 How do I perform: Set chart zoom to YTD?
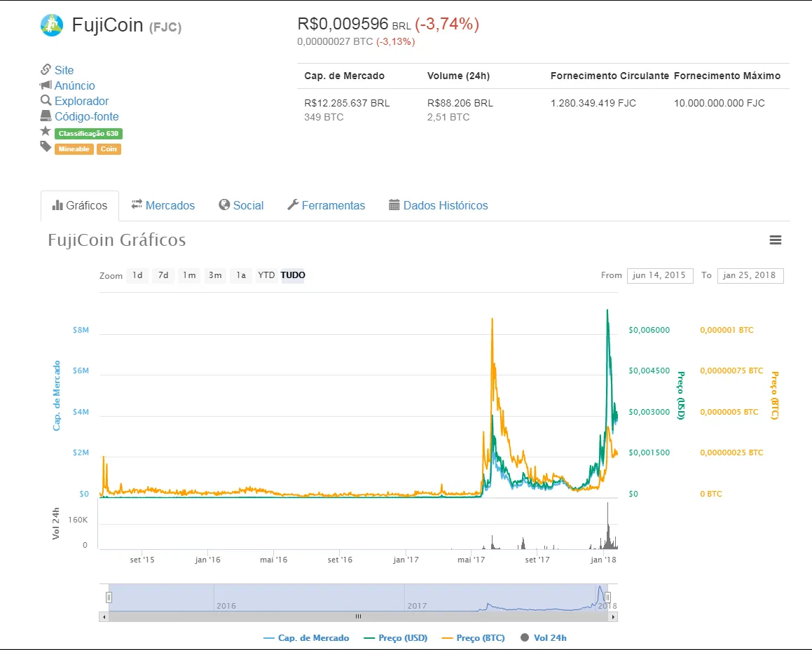(267, 275)
